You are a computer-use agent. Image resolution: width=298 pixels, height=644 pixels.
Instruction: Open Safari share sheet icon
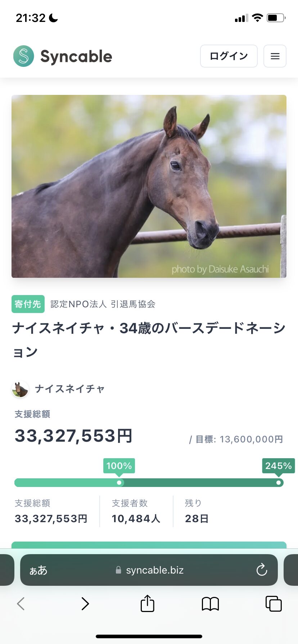pyautogui.click(x=148, y=603)
